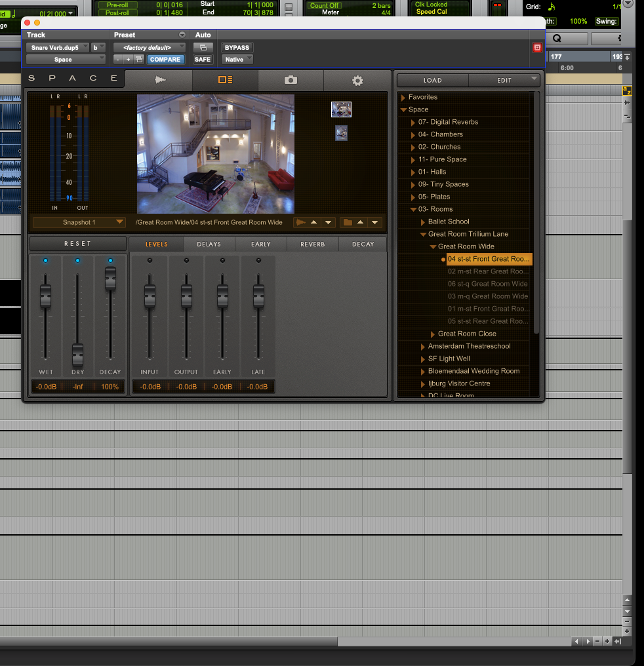Click the red target plugin button

(537, 48)
